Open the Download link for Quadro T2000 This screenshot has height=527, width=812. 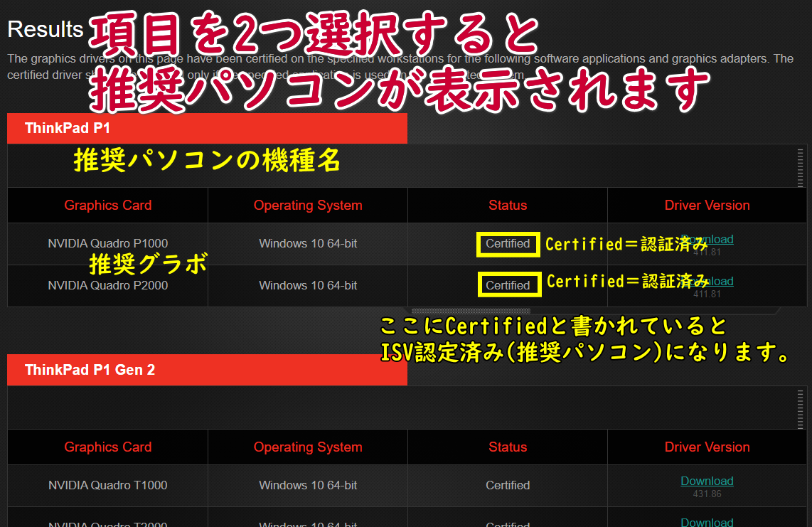click(707, 522)
